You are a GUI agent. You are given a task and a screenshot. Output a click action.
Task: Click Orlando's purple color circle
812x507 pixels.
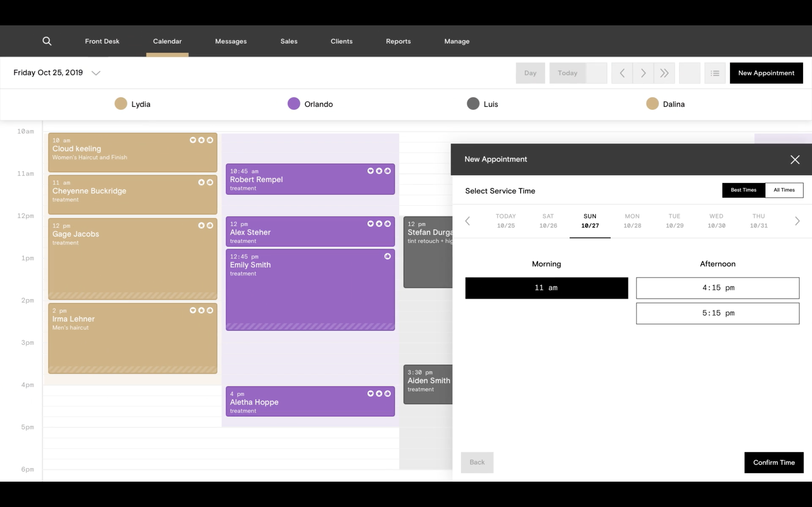(x=294, y=104)
